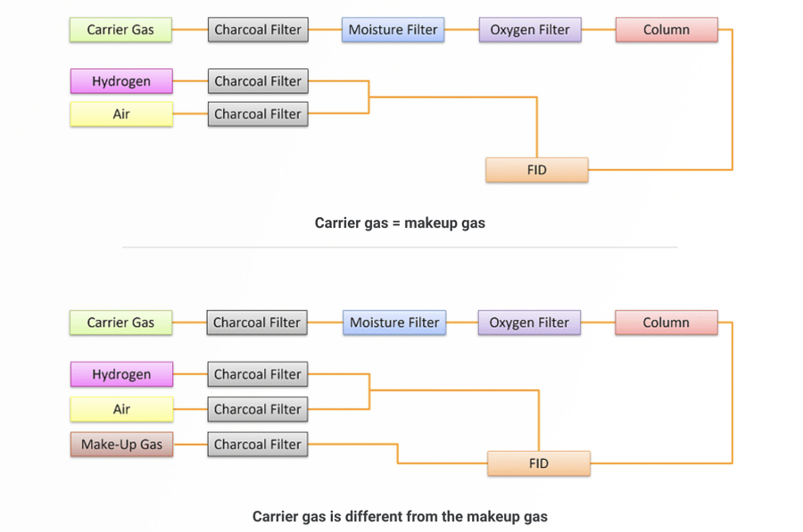Click the FID box in upper diagram
803x532 pixels.
(537, 170)
